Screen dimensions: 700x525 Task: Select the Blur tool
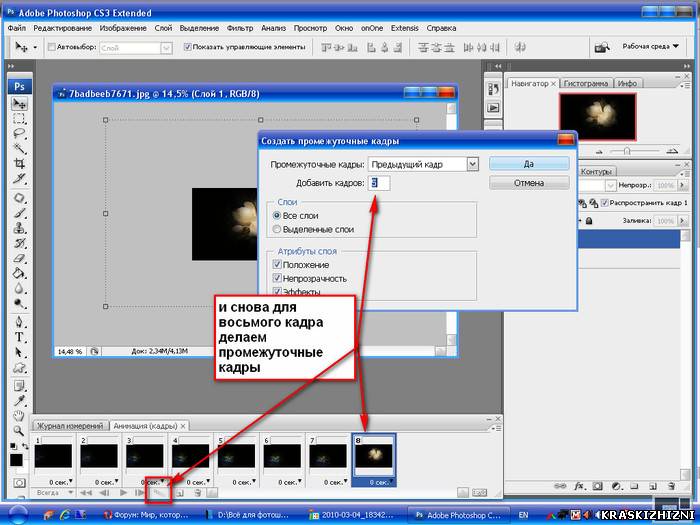[19, 288]
